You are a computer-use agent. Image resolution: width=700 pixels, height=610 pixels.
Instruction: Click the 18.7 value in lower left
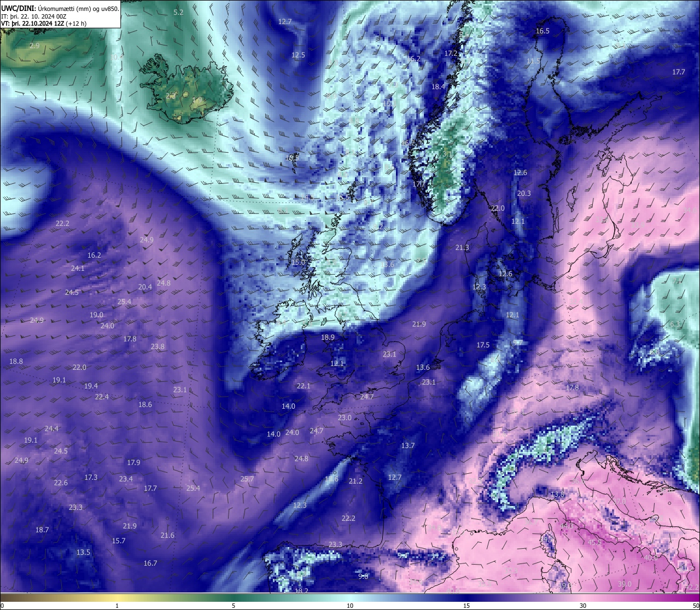click(x=42, y=530)
